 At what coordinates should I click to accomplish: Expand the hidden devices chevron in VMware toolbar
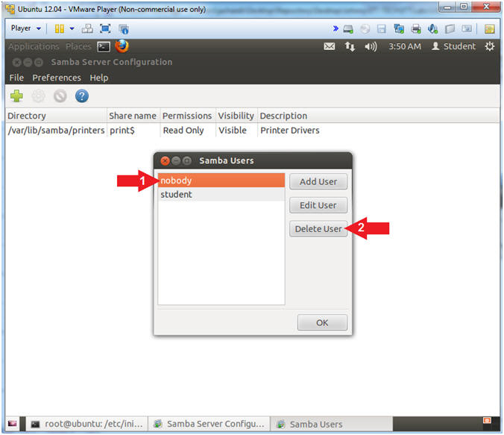click(336, 28)
